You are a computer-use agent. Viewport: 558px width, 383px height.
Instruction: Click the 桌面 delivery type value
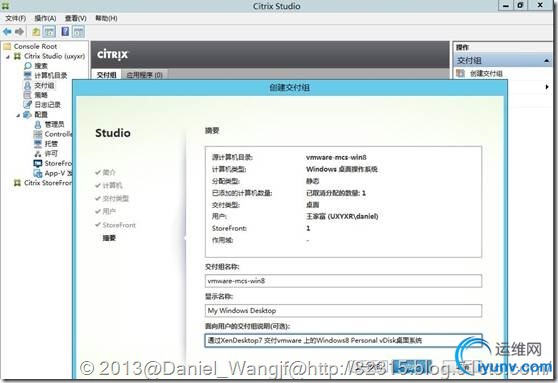click(312, 205)
